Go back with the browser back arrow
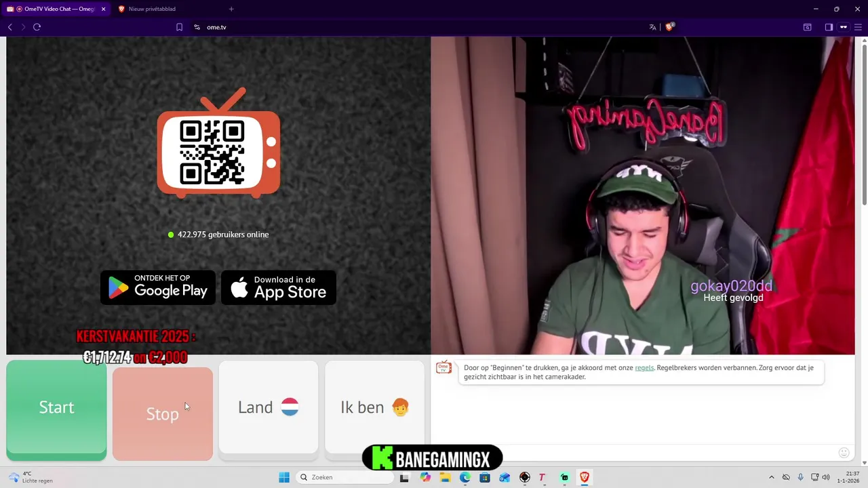The image size is (868, 488). tap(9, 27)
